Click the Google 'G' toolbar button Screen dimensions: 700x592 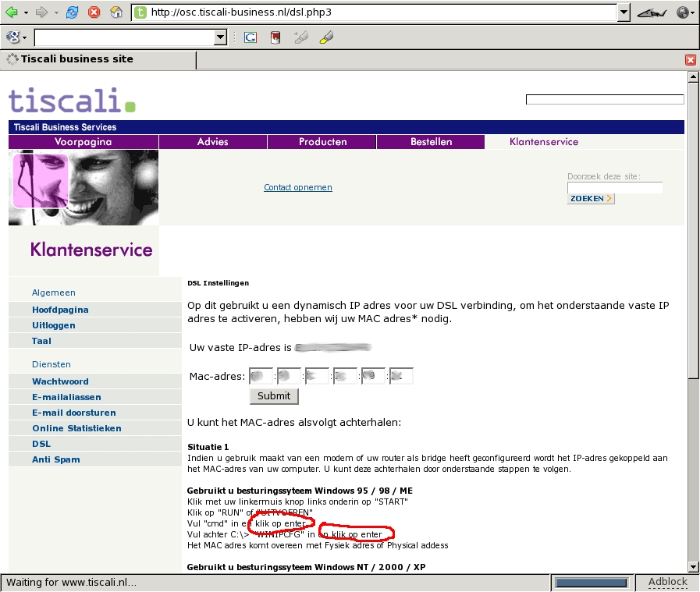251,37
